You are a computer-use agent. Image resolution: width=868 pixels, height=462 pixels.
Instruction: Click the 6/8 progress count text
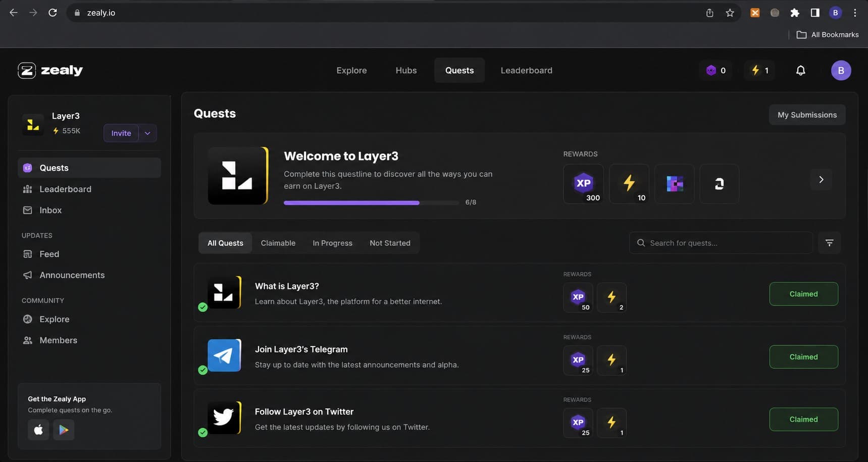point(471,202)
